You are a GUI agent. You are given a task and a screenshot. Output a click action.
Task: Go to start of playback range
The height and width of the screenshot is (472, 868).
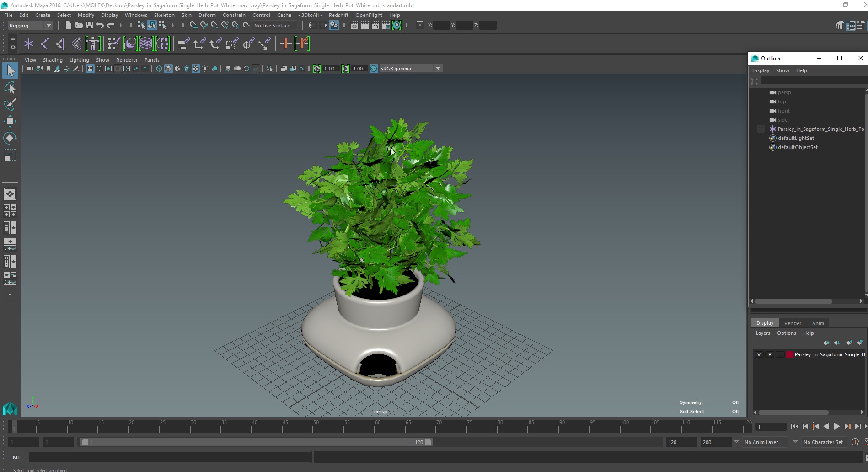794,426
